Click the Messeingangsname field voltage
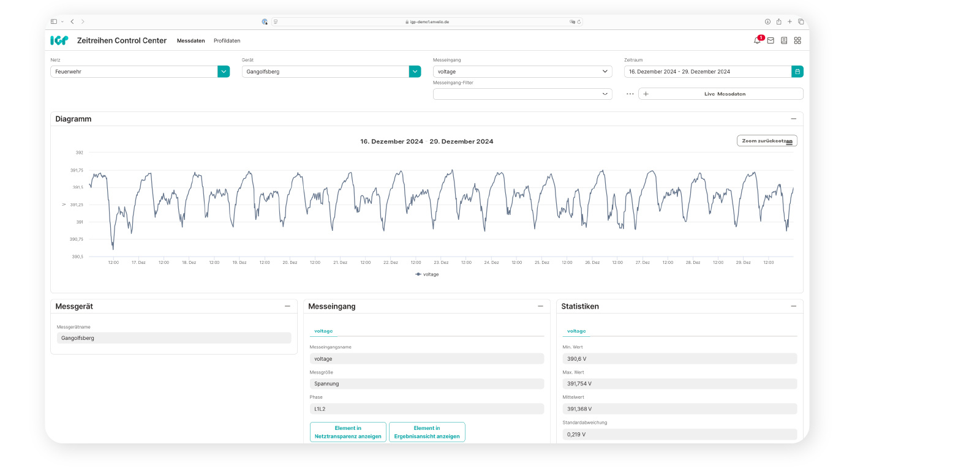Screen dimensions: 980x474 (427, 359)
